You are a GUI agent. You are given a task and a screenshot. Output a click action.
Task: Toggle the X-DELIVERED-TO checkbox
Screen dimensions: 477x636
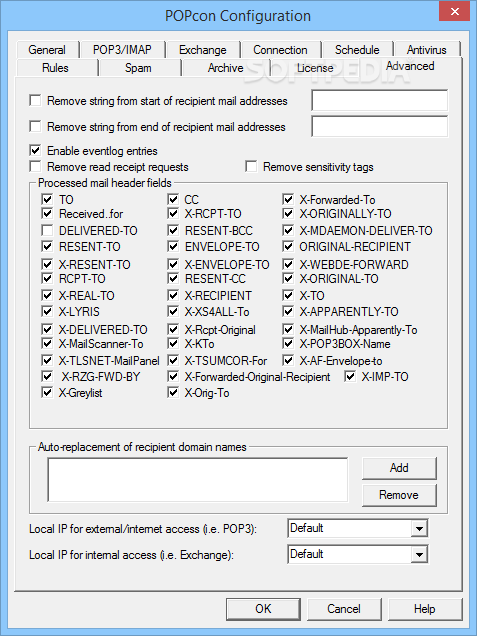pos(47,329)
